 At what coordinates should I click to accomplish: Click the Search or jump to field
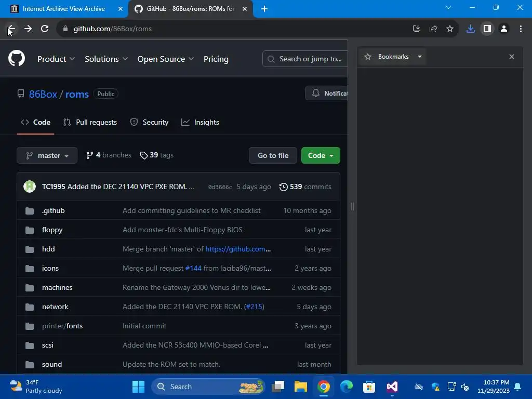(305, 59)
